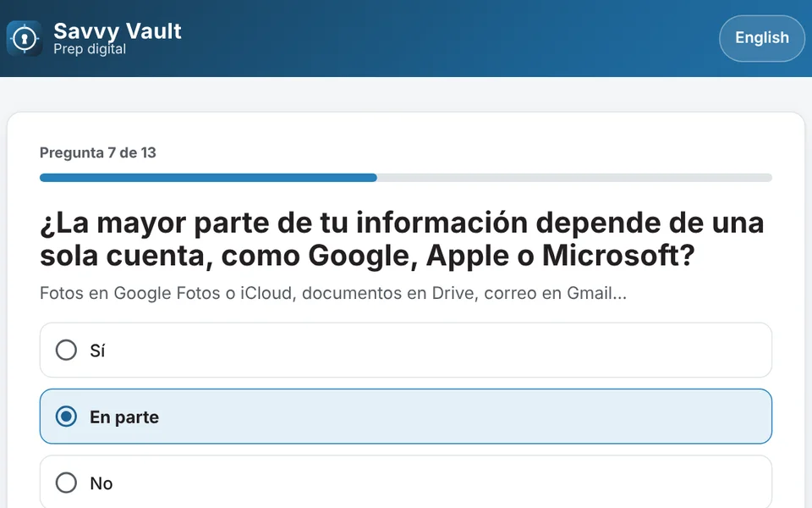Click the Savvy Vault keyhole logo icon

[25, 38]
